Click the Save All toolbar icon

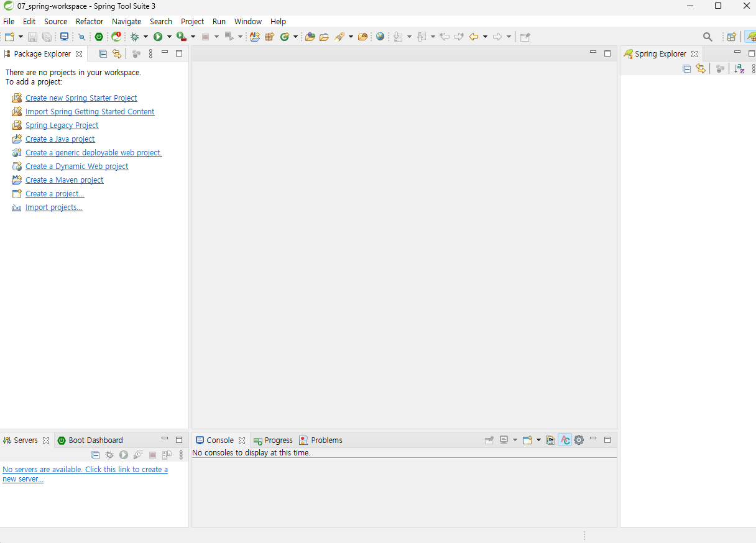click(47, 37)
